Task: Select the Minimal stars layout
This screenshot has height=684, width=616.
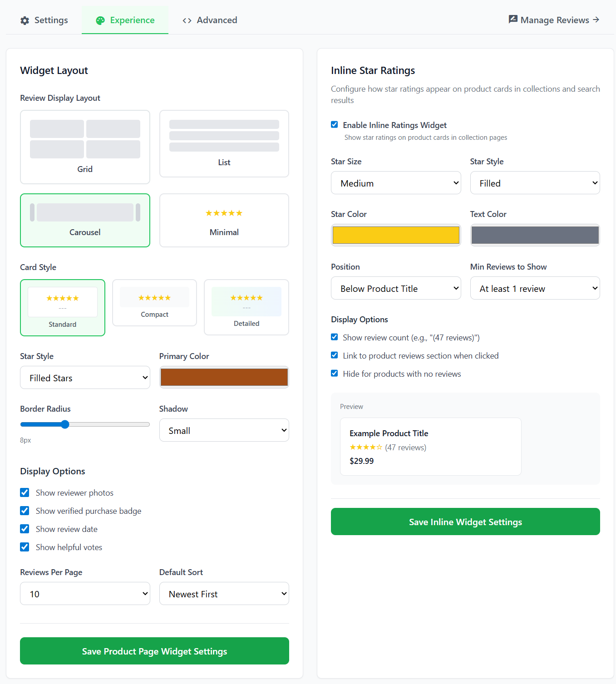Action: (x=224, y=220)
